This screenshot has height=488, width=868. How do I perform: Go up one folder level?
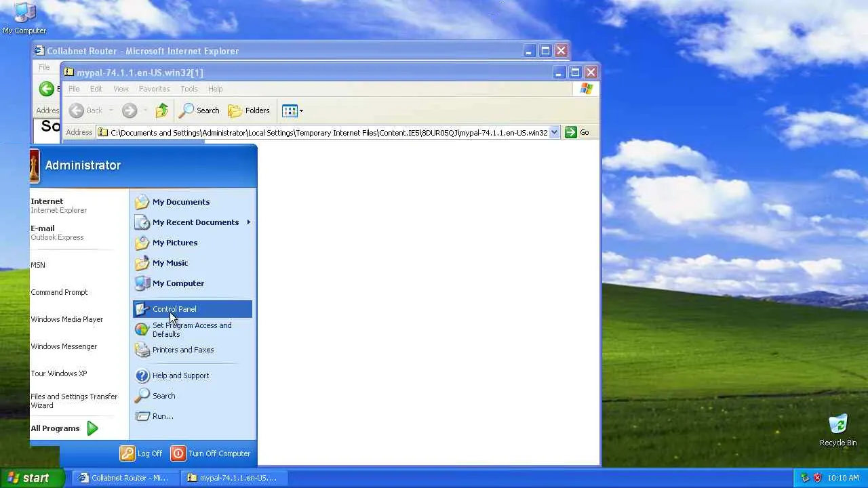pyautogui.click(x=161, y=110)
